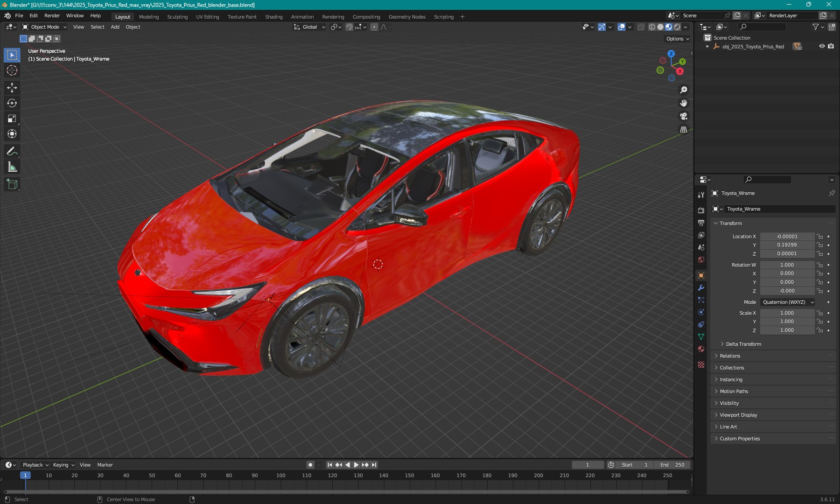
Task: Toggle lock on Location X
Action: pyautogui.click(x=820, y=237)
